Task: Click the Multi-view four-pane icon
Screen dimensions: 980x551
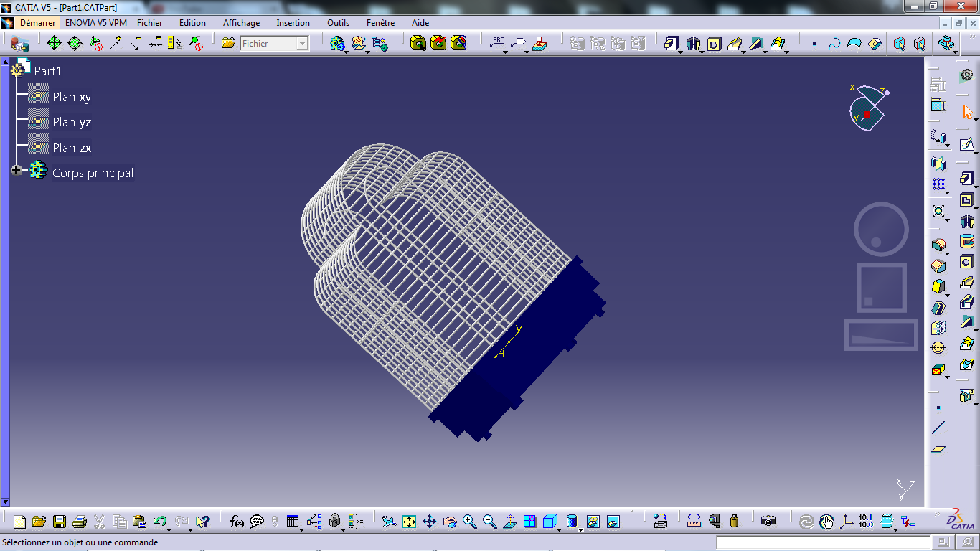Action: point(529,522)
